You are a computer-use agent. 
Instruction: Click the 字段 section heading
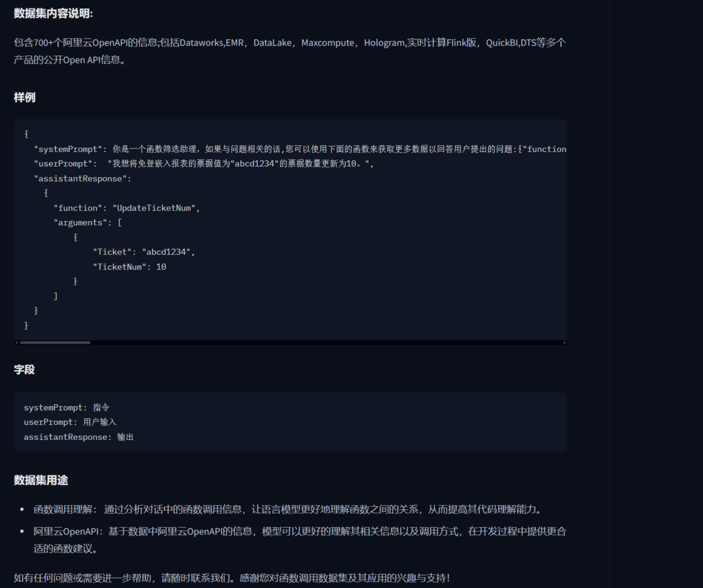24,369
